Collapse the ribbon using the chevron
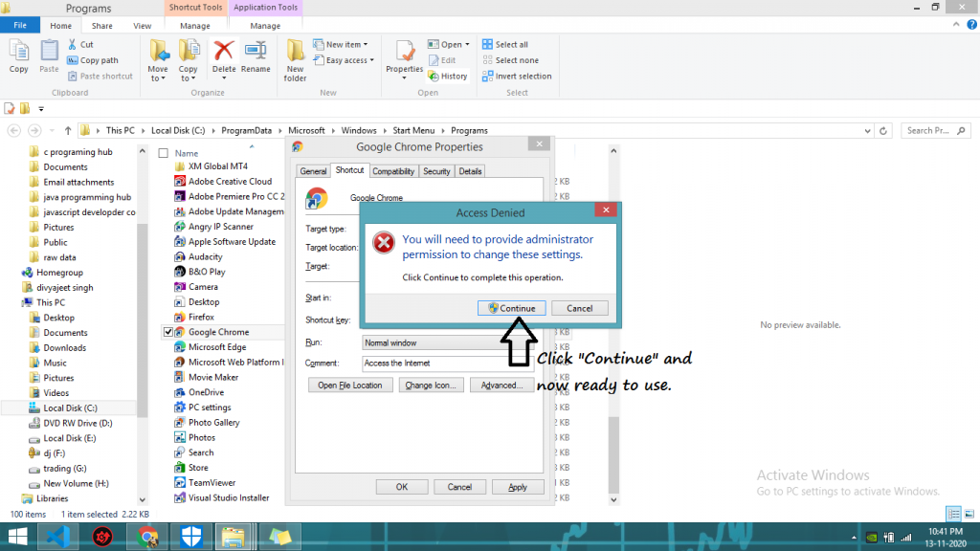Image resolution: width=980 pixels, height=551 pixels. pos(956,25)
